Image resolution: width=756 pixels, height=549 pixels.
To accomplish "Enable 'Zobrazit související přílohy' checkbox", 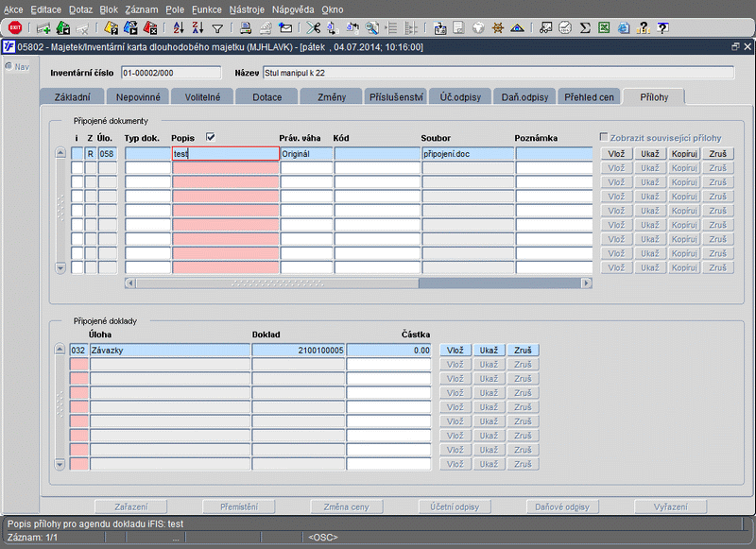I will pos(605,138).
